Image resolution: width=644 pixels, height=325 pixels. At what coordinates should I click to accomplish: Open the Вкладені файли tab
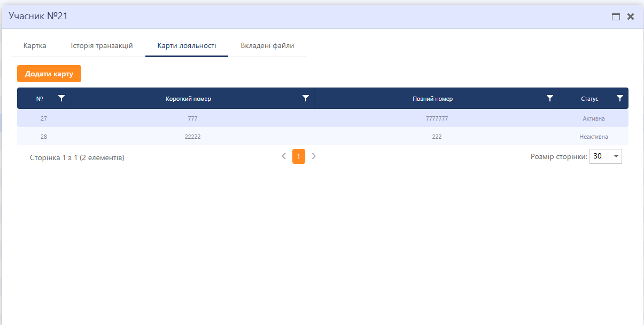click(x=267, y=46)
